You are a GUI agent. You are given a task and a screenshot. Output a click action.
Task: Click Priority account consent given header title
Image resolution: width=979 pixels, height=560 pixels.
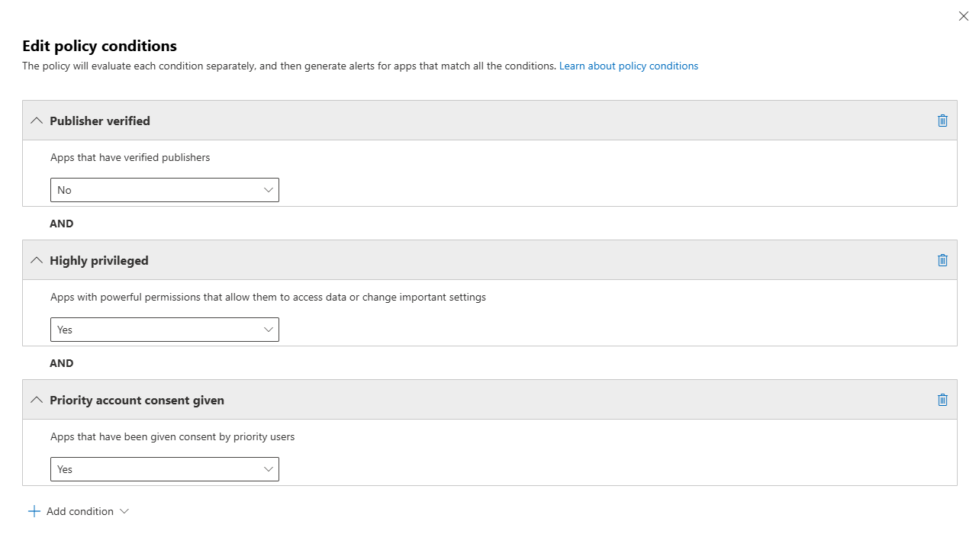(137, 400)
